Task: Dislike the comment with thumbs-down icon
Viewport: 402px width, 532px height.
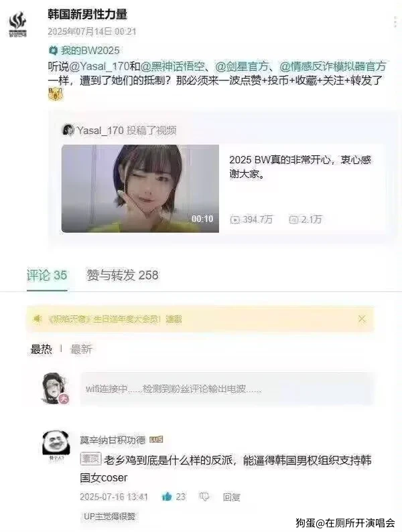Action: click(204, 497)
